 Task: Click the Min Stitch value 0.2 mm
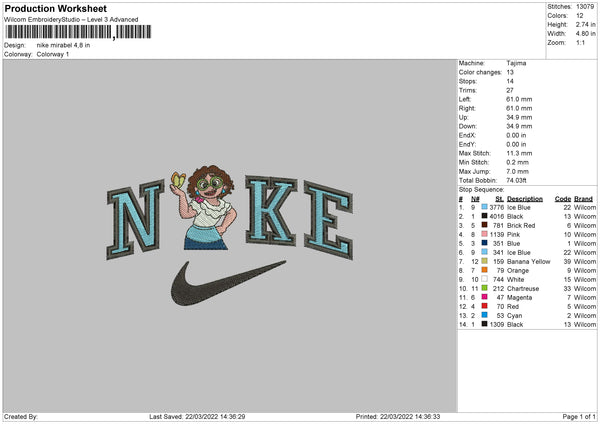click(x=517, y=162)
